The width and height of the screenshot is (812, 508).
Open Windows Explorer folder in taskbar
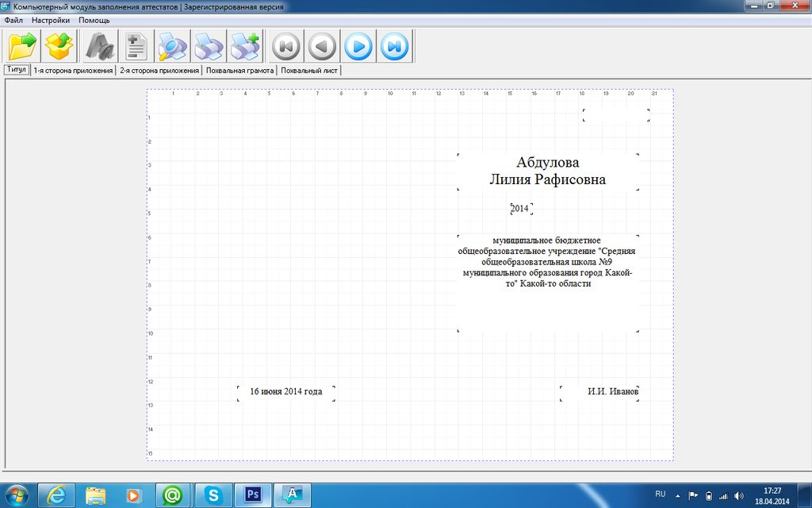pos(96,495)
